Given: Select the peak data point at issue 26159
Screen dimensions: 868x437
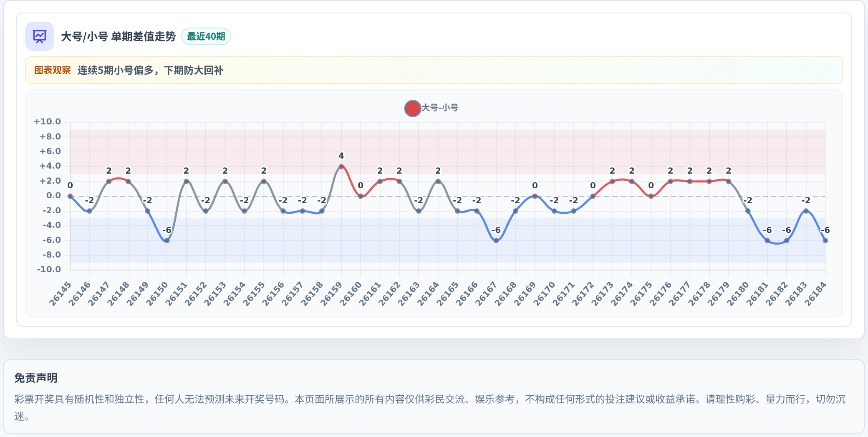Looking at the screenshot, I should [341, 167].
